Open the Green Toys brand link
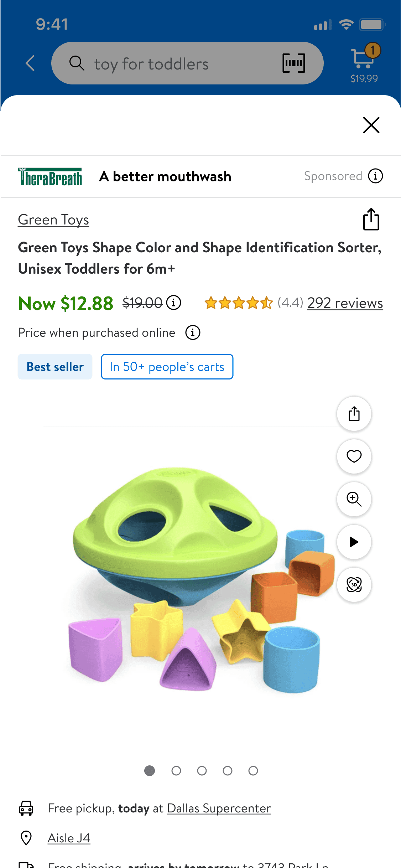 tap(53, 220)
